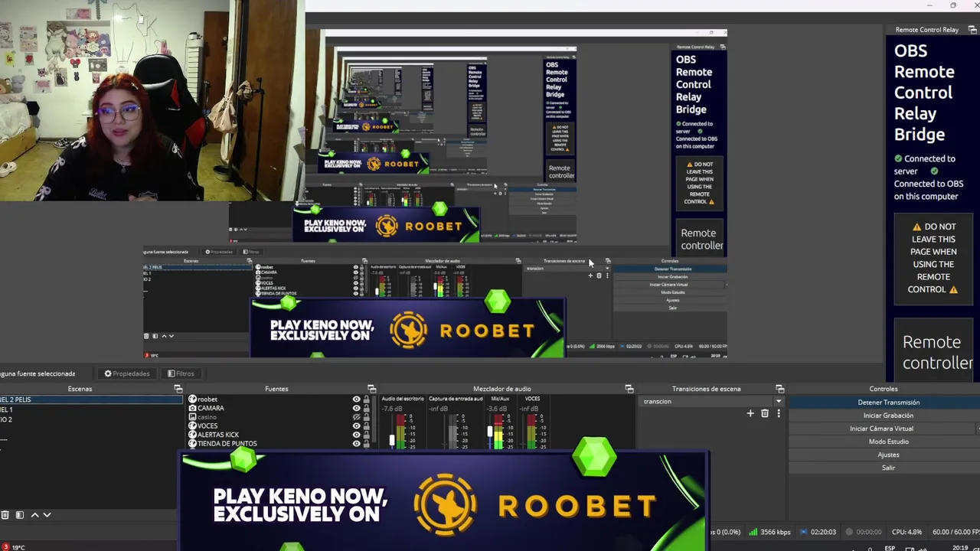980x551 pixels.
Task: Toggle lock on the VOCES source
Action: click(366, 426)
